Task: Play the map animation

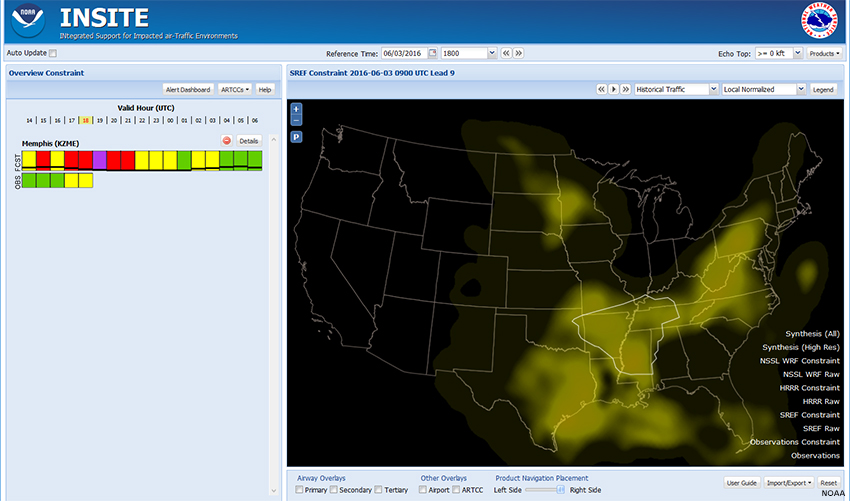Action: (x=614, y=89)
